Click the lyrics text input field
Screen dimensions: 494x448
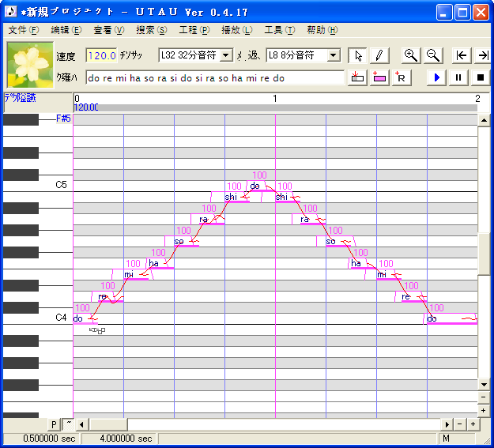point(215,77)
